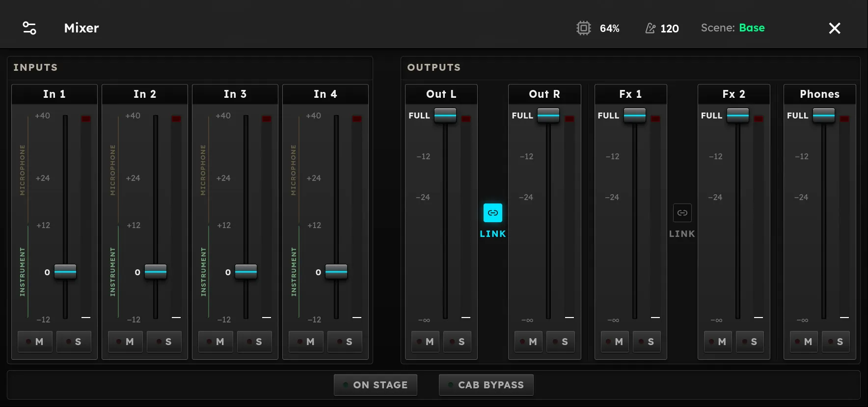Mute the In 4 channel
The image size is (868, 407).
(306, 342)
